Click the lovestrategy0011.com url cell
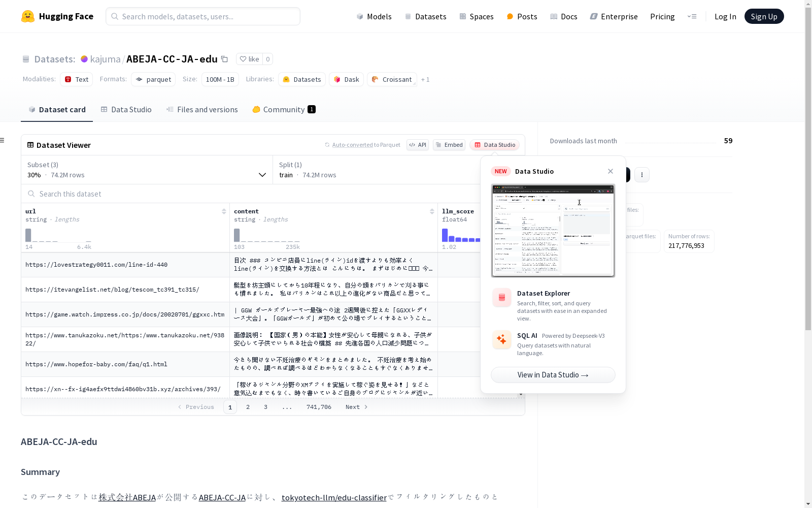Image resolution: width=812 pixels, height=508 pixels. point(125,265)
